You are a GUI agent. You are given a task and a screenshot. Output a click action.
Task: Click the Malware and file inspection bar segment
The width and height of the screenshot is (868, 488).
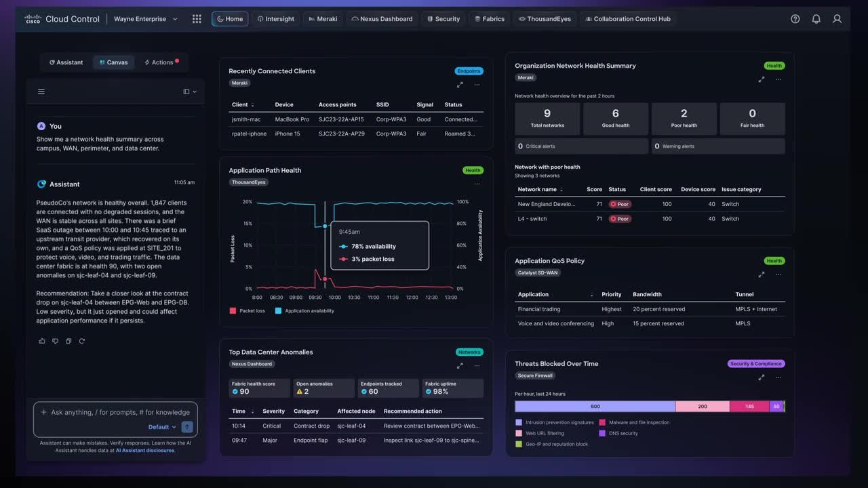[x=749, y=407]
